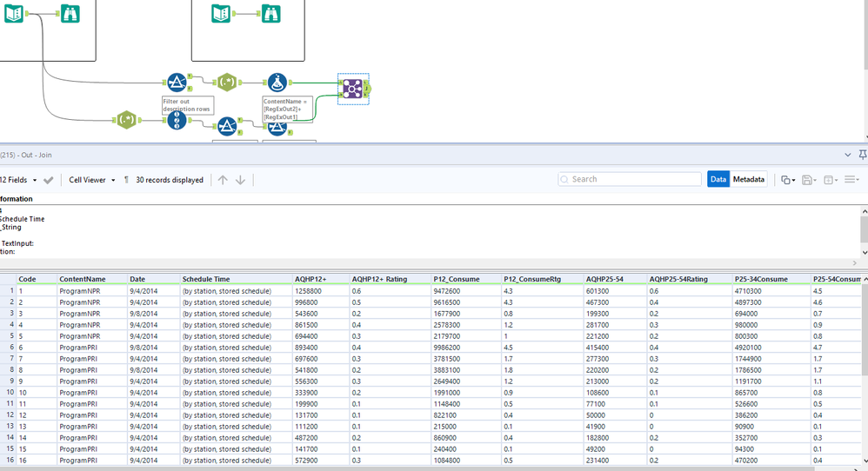Switch to the Data tab
868x471 pixels.
718,179
